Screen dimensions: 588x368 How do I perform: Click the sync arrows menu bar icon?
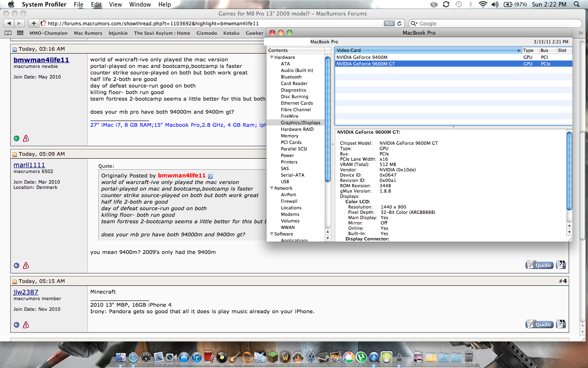446,4
